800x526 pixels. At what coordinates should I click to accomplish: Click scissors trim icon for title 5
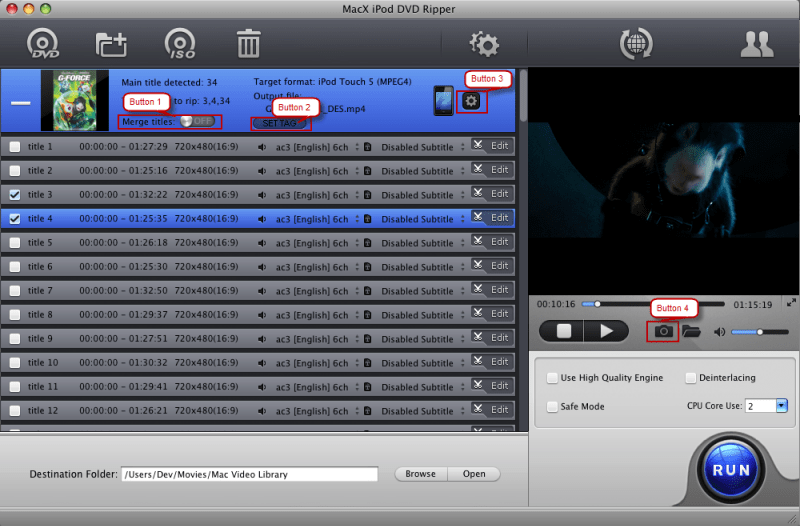pyautogui.click(x=478, y=241)
